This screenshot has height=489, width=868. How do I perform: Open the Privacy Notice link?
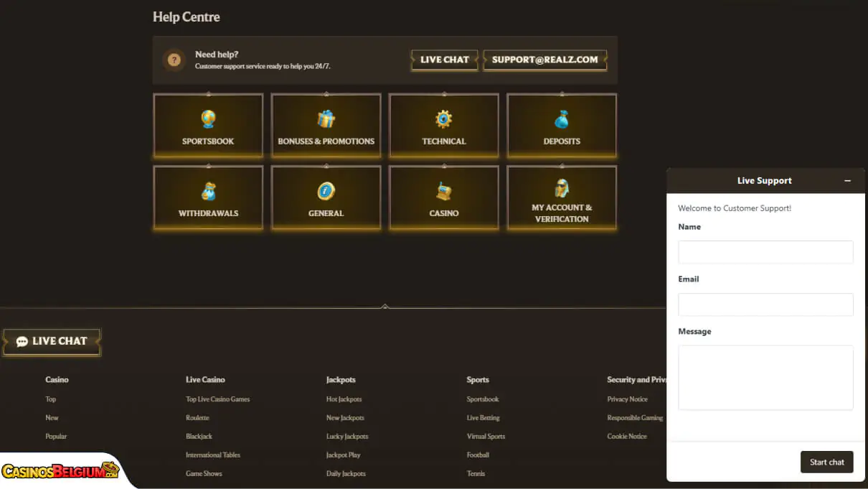point(627,399)
